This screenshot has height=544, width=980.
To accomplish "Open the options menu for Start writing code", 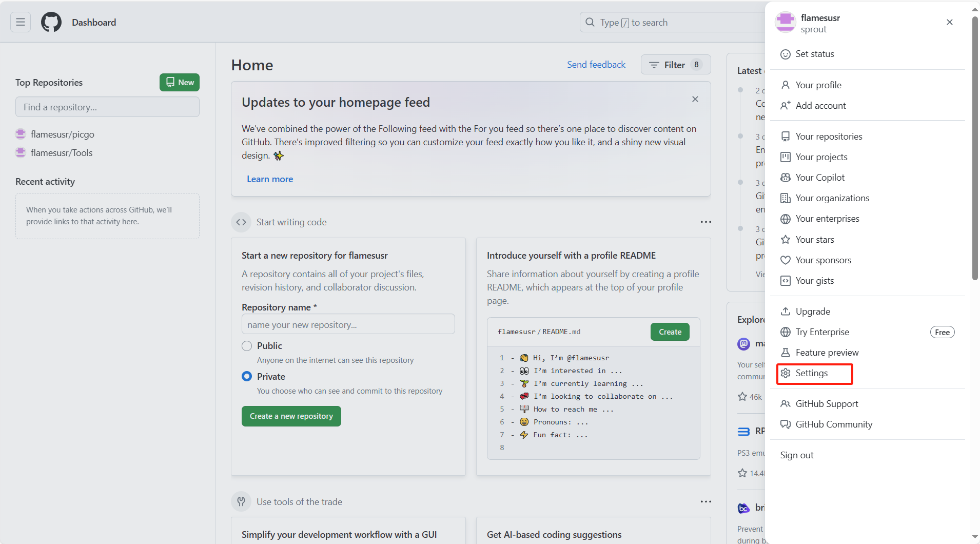I will pos(706,222).
